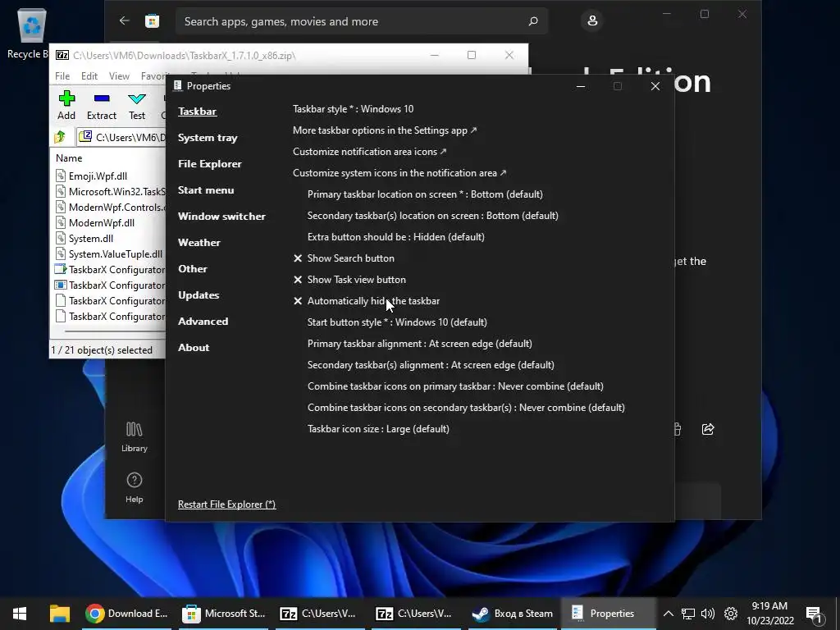Select the System tray section
840x630 pixels.
208,138
